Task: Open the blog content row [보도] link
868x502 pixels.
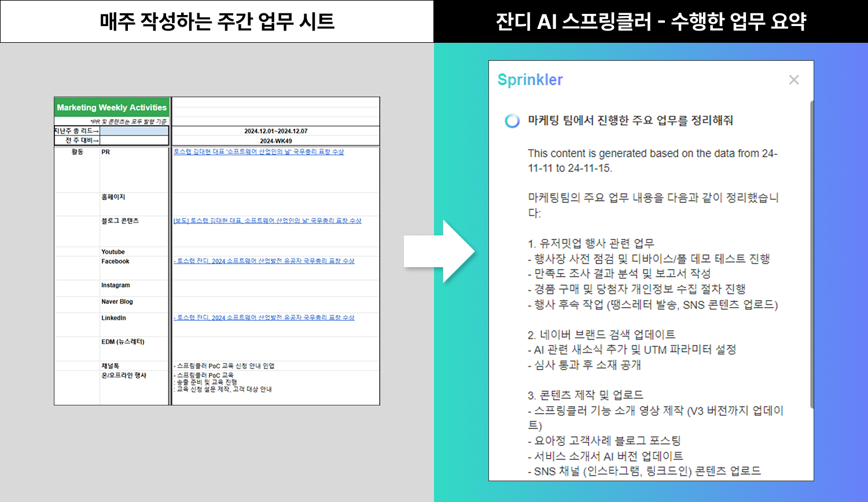Action: pyautogui.click(x=267, y=221)
